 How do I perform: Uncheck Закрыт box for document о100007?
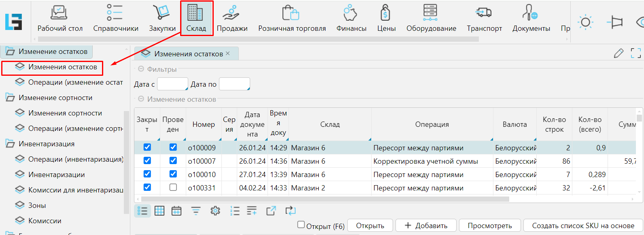click(x=147, y=161)
